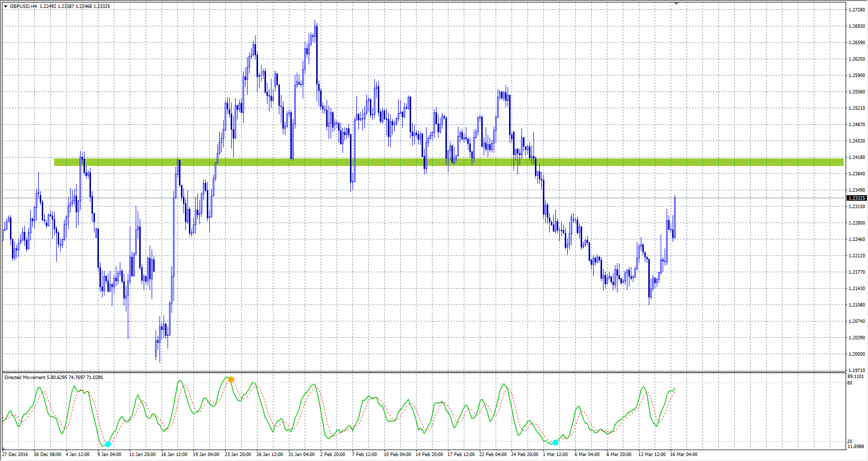Viewport: 868px width, 461px height.
Task: Click the current price label 1.23325
Action: point(857,198)
